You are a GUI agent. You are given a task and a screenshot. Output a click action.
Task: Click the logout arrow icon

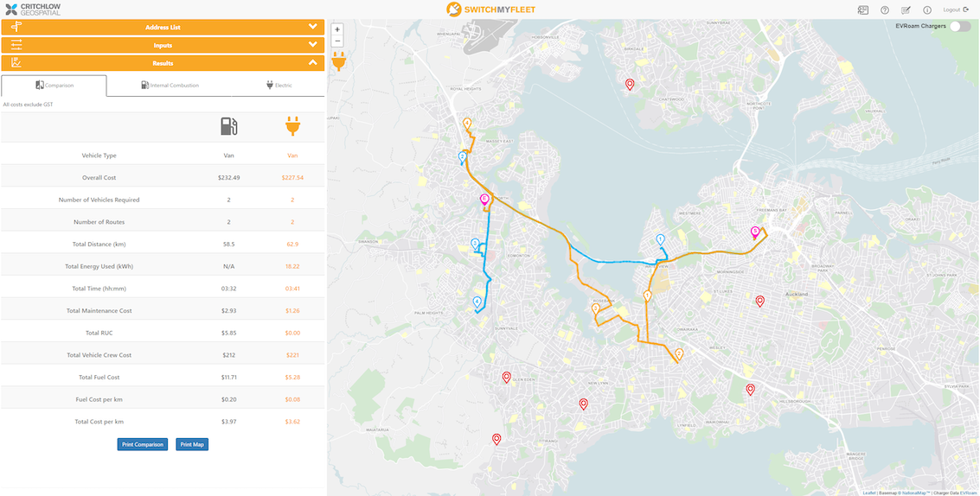point(965,10)
